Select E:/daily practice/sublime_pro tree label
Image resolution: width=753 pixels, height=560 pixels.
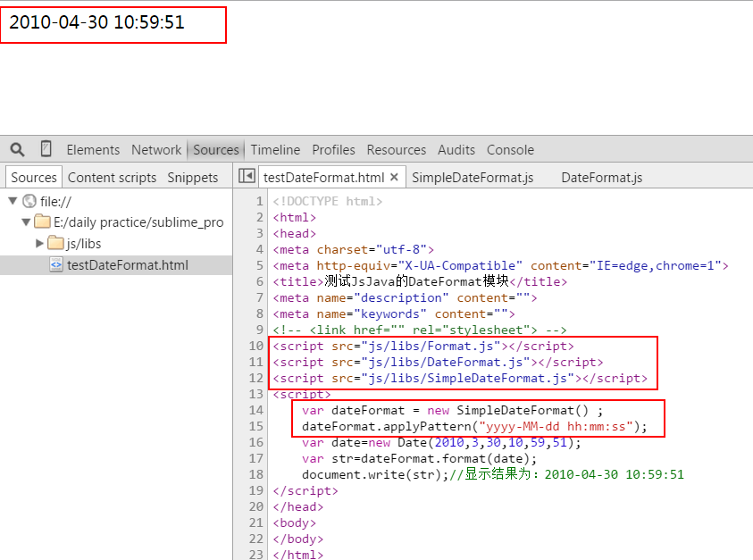click(x=138, y=221)
